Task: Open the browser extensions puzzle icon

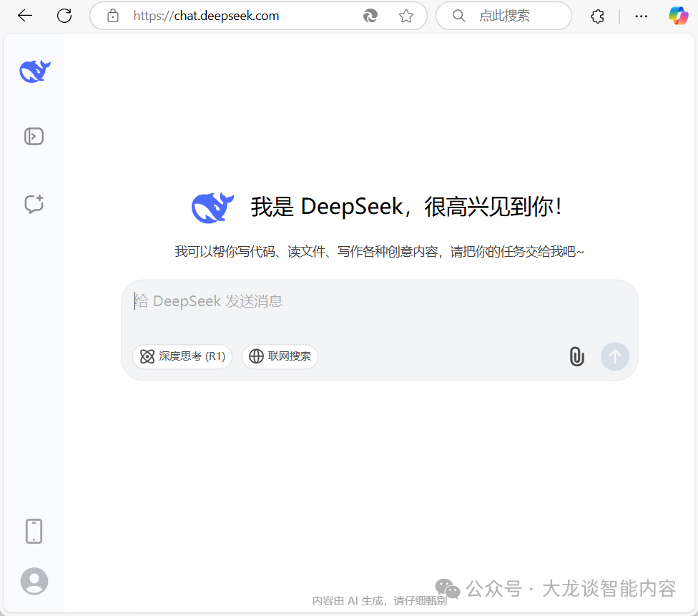Action: pyautogui.click(x=597, y=16)
